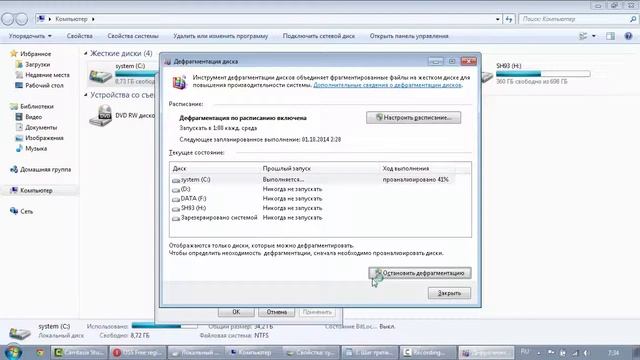640x360 pixels.
Task: Open Музыка library
Action: (36, 149)
